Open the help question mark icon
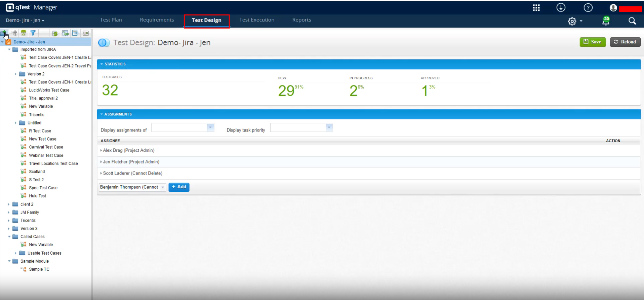644x300 pixels. pos(588,8)
